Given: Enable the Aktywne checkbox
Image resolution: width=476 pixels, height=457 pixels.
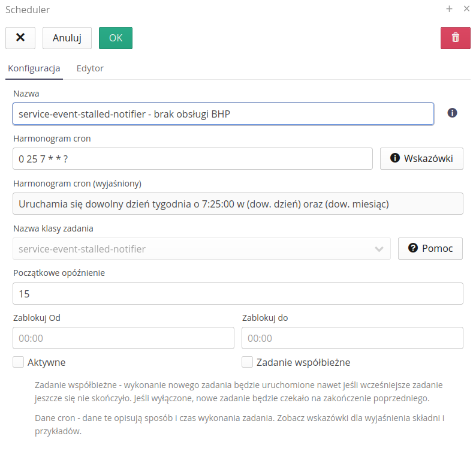Looking at the screenshot, I should [19, 362].
